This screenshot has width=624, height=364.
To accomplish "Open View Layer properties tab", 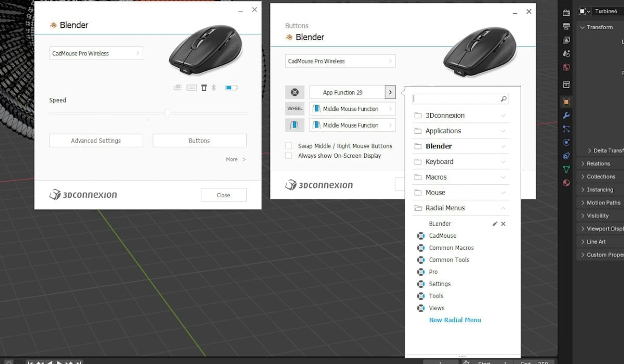I will click(566, 40).
